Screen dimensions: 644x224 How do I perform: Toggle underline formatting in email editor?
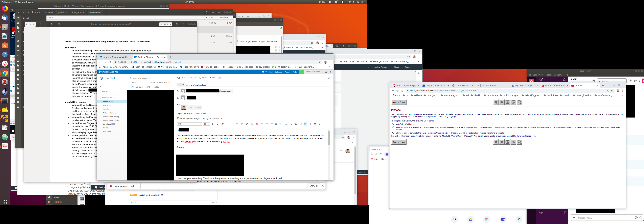pos(223,124)
